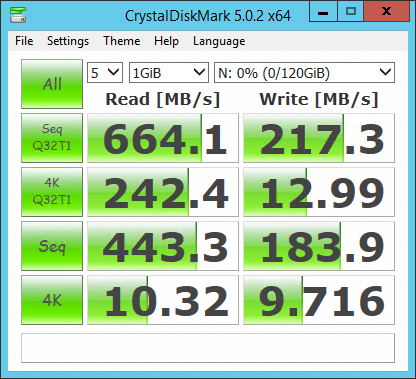This screenshot has width=416, height=379.
Task: Maximize the CrystalDiskMark window
Action: 351,12
